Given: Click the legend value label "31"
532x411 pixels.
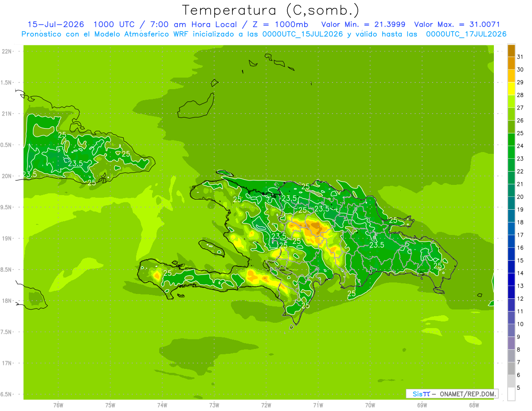Looking at the screenshot, I should tap(520, 57).
